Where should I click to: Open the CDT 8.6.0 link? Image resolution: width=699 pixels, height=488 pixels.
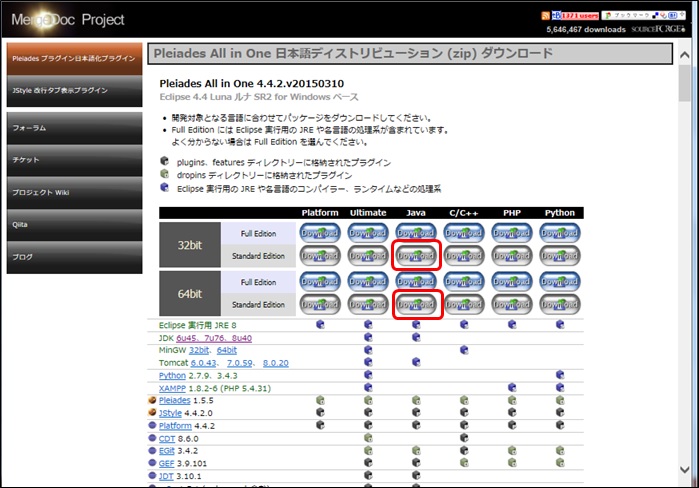click(x=167, y=439)
